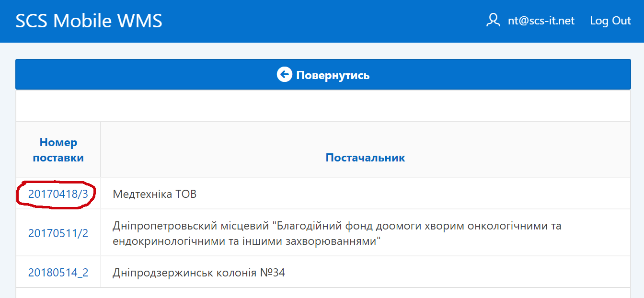Select the Дніпродзержинськ колонія №34 supplier cell

pos(366,272)
